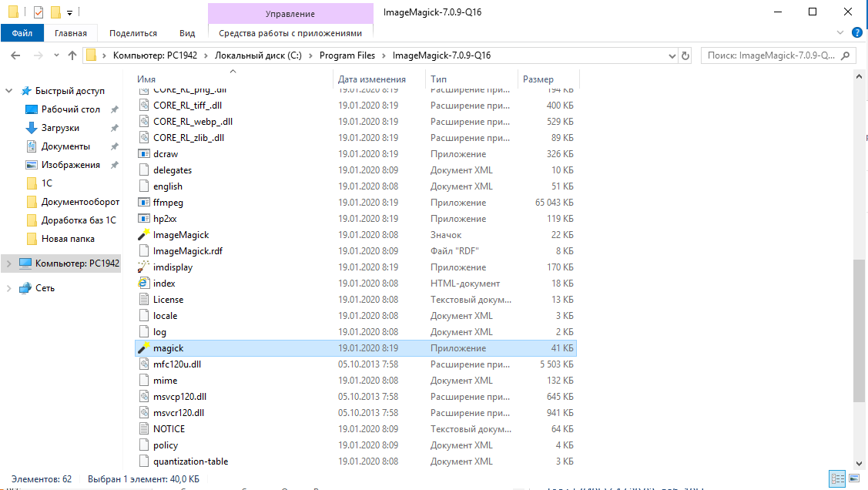868x490 pixels.
Task: Click the License text document icon
Action: (x=143, y=300)
